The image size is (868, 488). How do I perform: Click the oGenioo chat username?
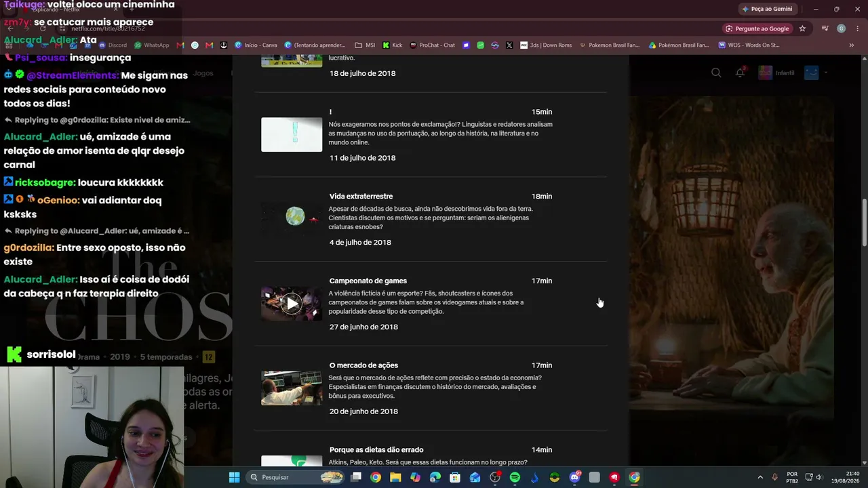[x=57, y=200]
